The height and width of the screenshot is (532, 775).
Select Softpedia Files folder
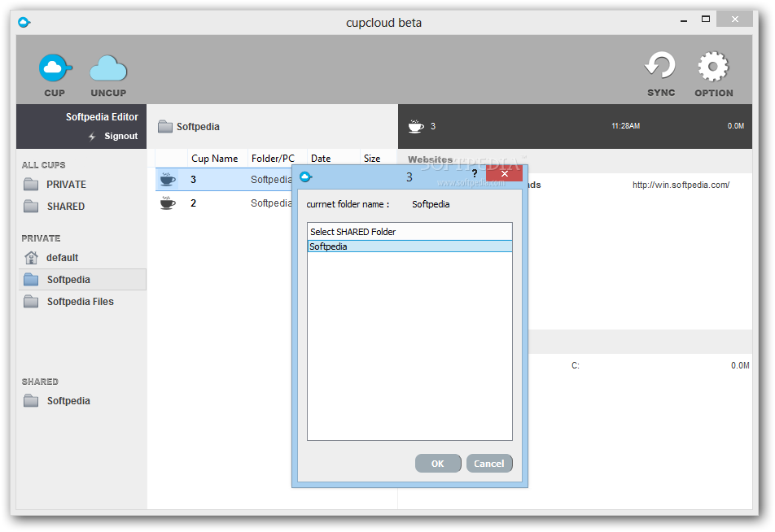click(x=80, y=302)
